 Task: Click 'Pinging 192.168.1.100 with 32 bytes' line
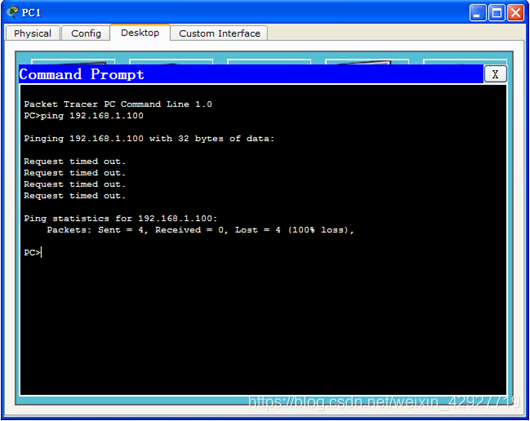pyautogui.click(x=149, y=139)
